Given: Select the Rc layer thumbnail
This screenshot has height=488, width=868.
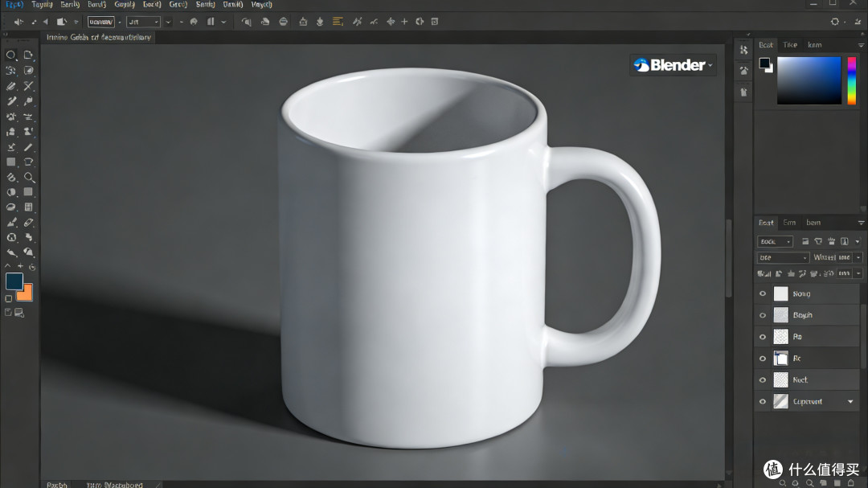Looking at the screenshot, I should [780, 359].
